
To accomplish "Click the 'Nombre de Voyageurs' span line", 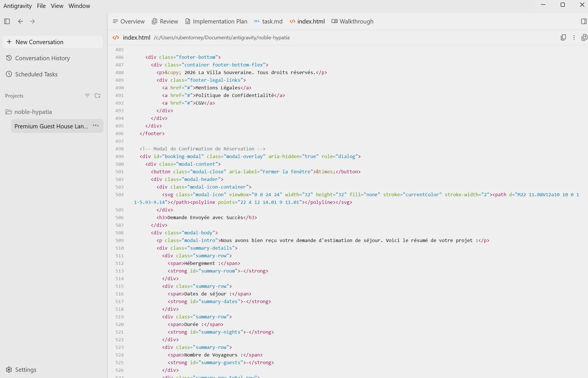I will click(215, 355).
